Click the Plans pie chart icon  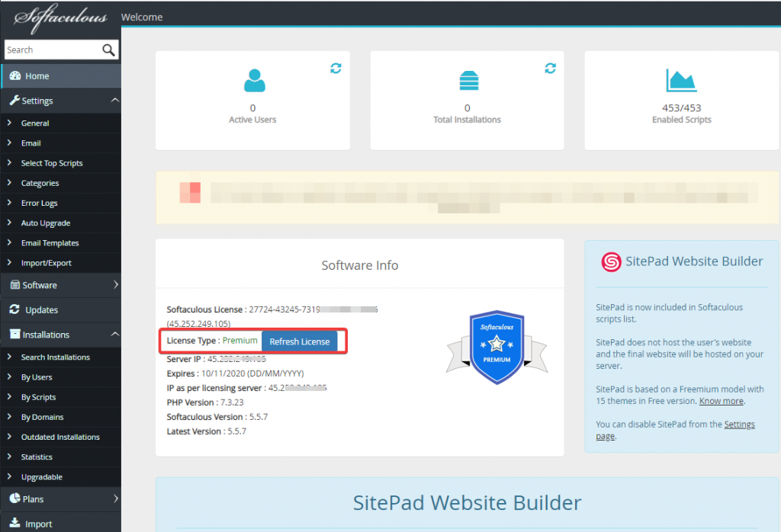15,498
